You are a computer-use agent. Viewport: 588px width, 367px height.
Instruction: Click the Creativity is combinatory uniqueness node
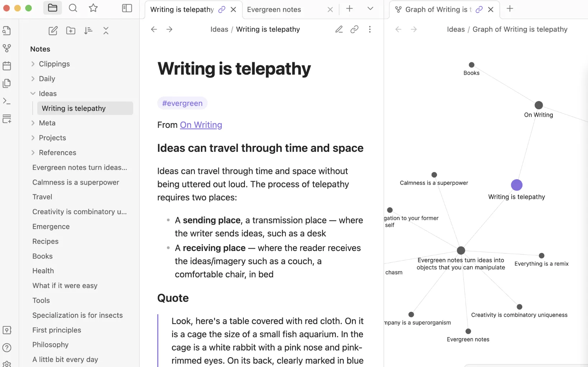[519, 307]
